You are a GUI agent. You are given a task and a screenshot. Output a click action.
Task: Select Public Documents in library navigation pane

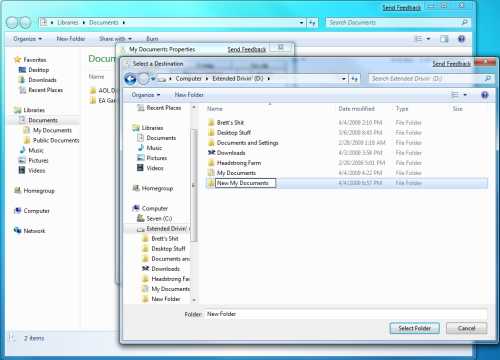coord(56,140)
